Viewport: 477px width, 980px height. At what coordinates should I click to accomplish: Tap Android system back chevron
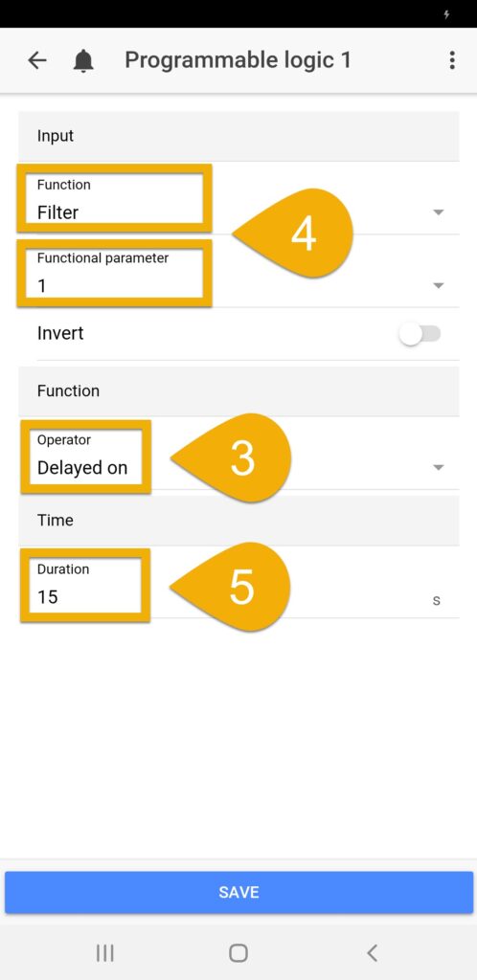(372, 952)
